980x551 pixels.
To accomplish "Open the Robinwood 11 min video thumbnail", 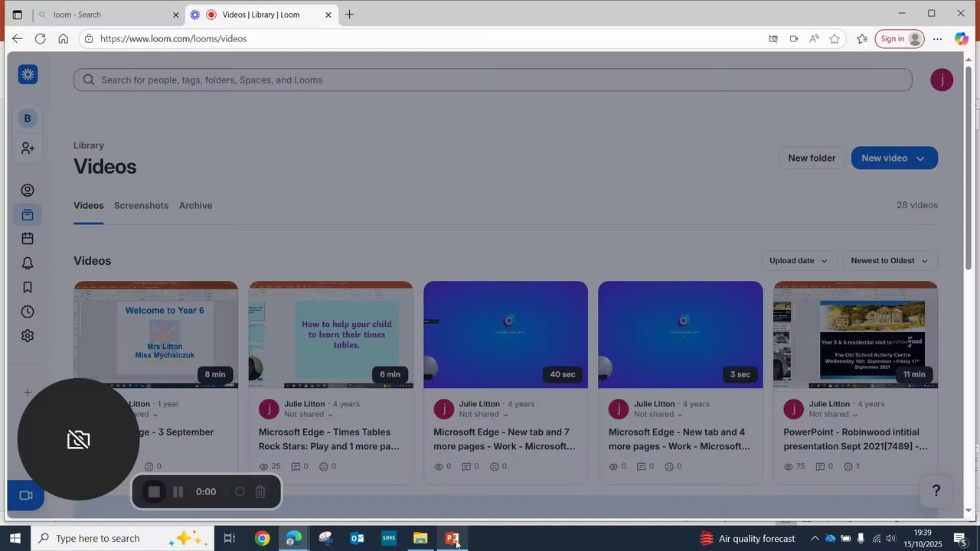I will [x=855, y=334].
